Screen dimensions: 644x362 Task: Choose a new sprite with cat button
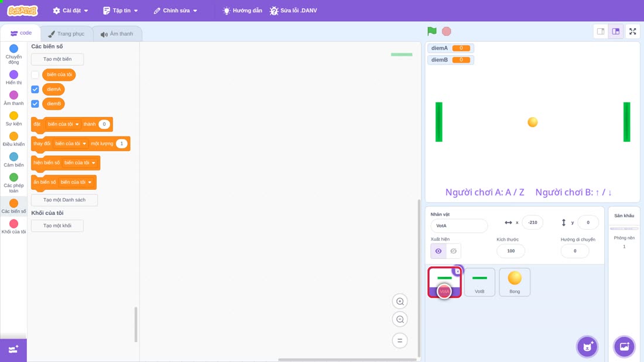pos(587,347)
